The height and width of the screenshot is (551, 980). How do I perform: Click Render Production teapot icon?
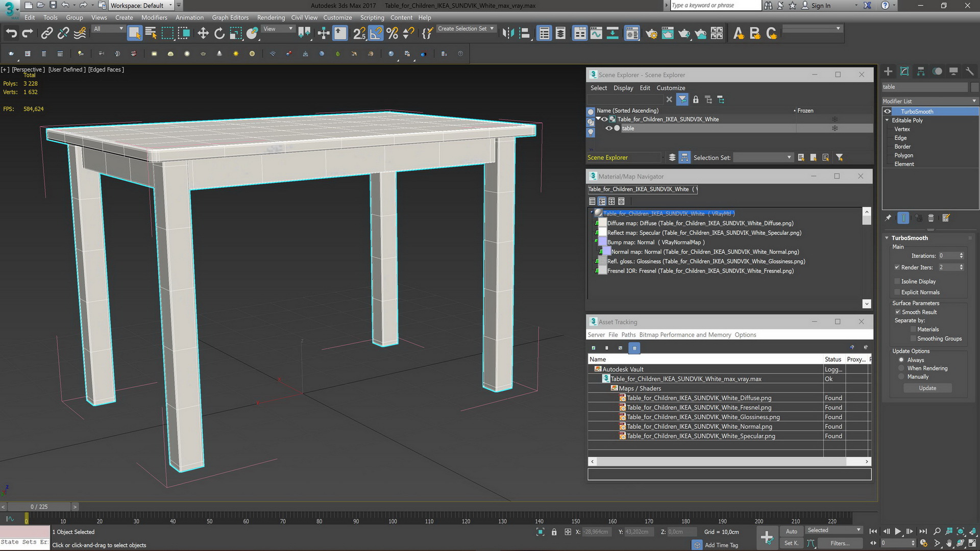coord(684,34)
